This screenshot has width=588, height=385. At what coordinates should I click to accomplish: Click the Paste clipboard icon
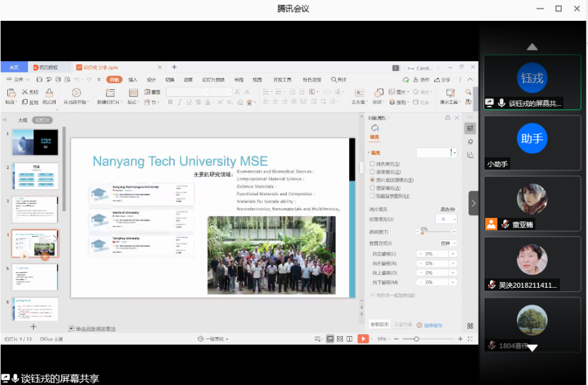[11, 93]
